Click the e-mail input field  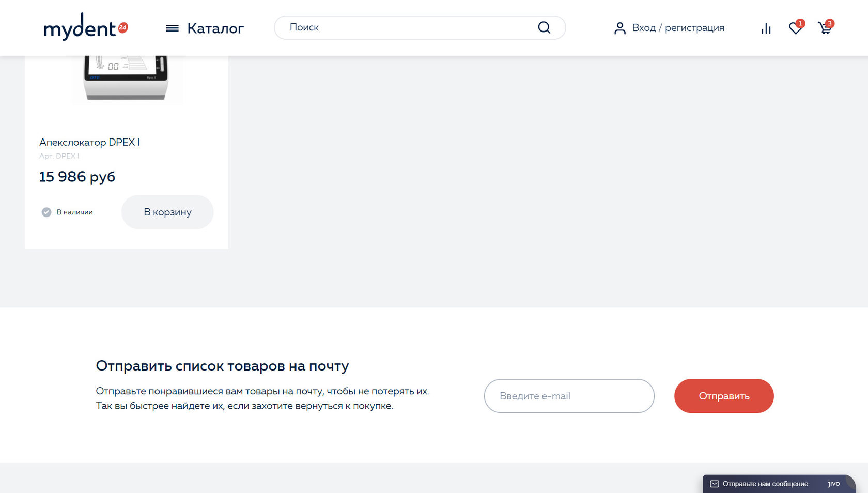[569, 396]
